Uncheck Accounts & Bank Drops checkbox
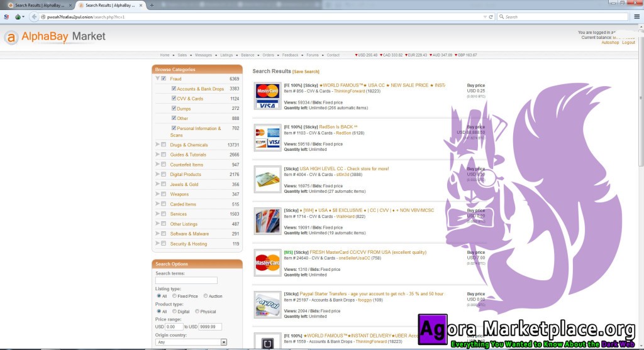644x350 pixels. click(174, 88)
